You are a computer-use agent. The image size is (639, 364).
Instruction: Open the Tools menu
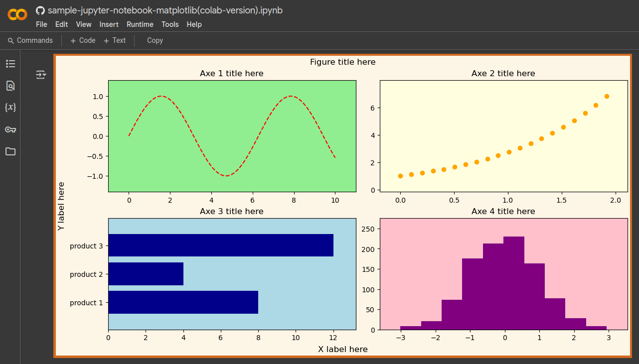(x=170, y=24)
